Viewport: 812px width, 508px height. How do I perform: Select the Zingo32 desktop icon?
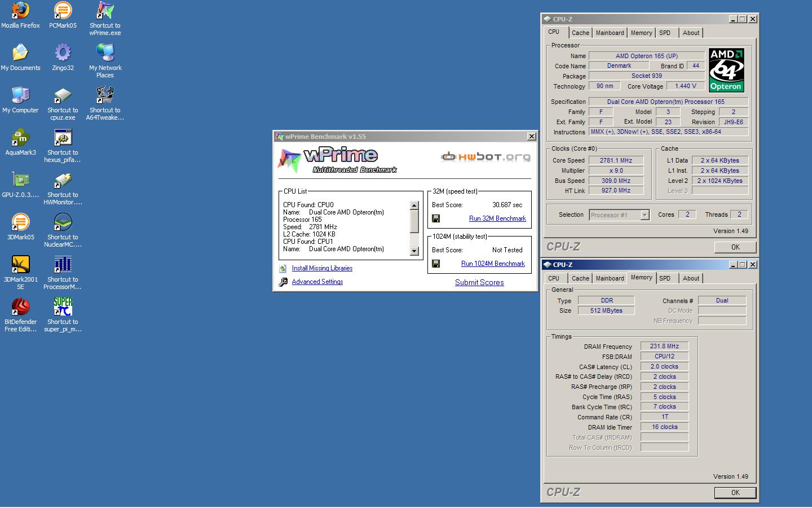(63, 52)
